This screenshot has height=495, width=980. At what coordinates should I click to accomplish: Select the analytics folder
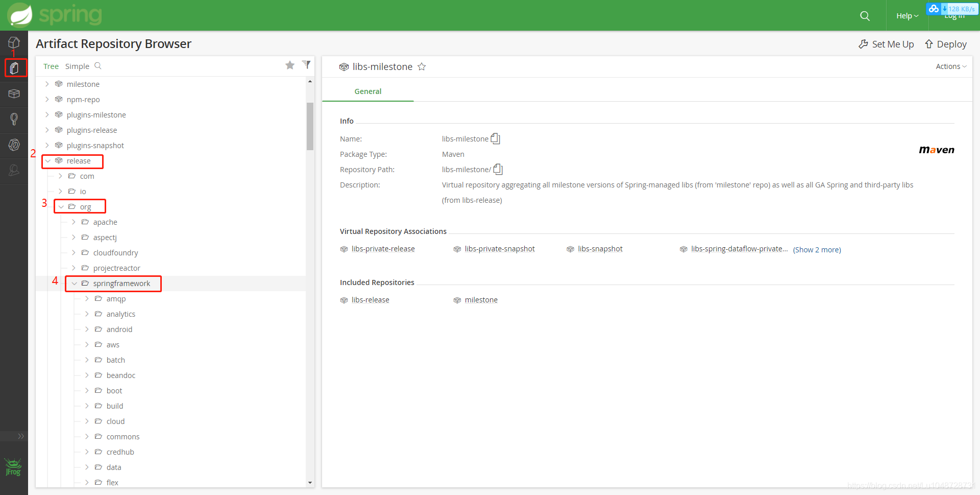[x=120, y=314]
